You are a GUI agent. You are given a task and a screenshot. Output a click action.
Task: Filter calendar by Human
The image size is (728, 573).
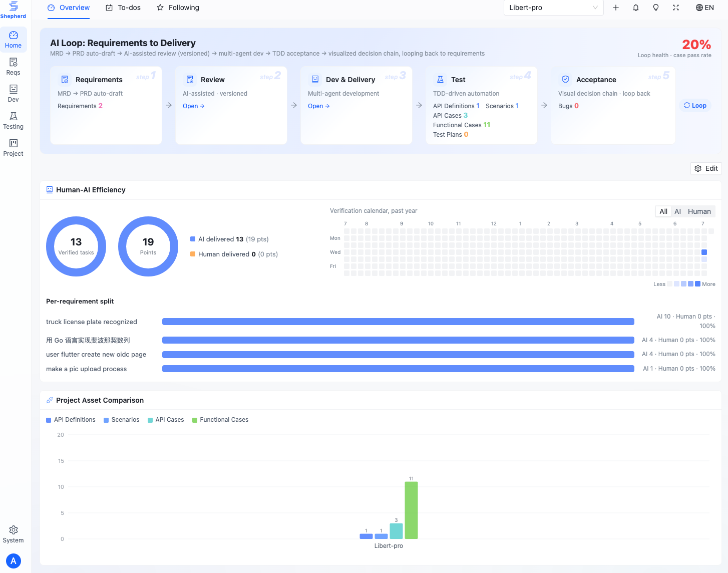click(699, 211)
